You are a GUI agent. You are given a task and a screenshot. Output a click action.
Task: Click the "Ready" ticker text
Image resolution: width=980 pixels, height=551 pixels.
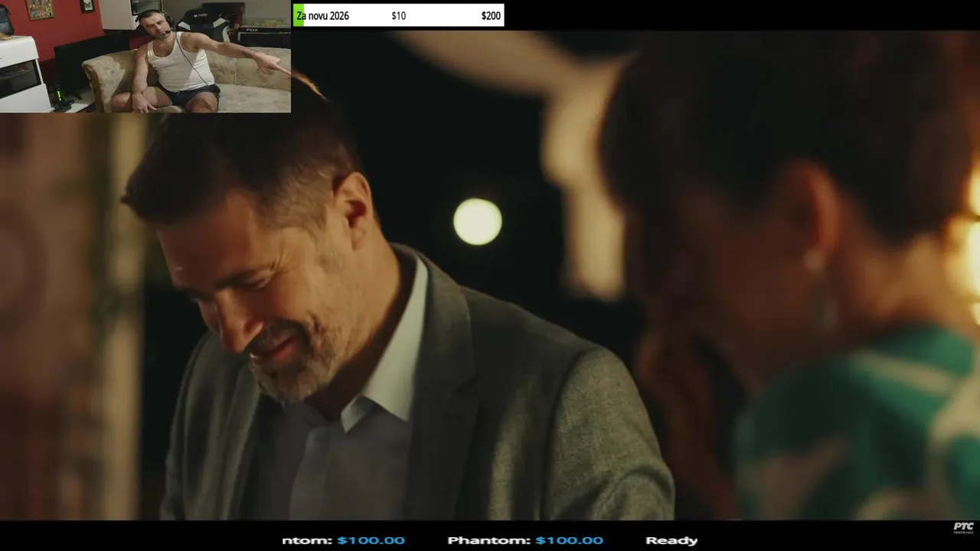coord(671,540)
